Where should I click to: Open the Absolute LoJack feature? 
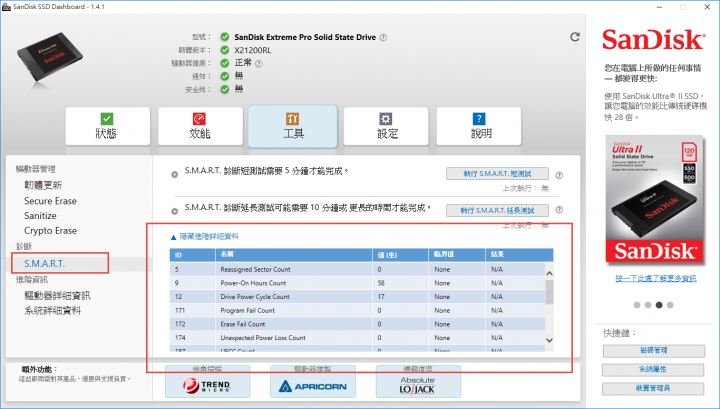418,382
